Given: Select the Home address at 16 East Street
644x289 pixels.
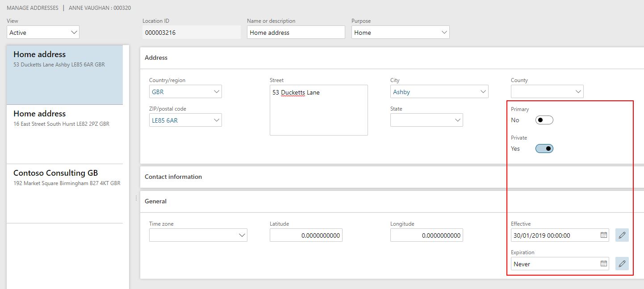Looking at the screenshot, I should [65, 118].
